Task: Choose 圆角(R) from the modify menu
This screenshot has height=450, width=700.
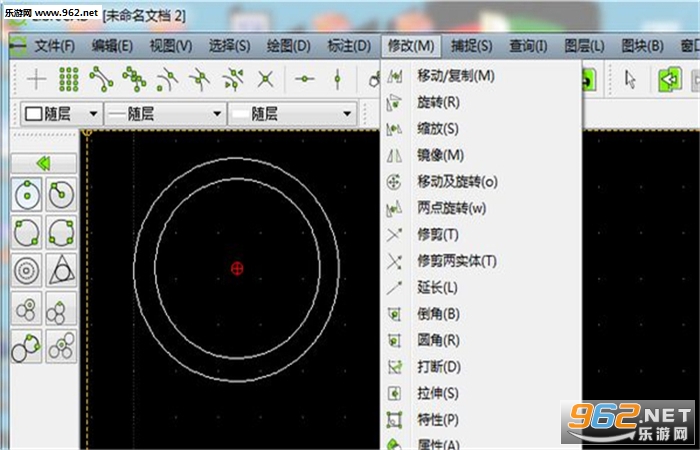Action: click(481, 341)
